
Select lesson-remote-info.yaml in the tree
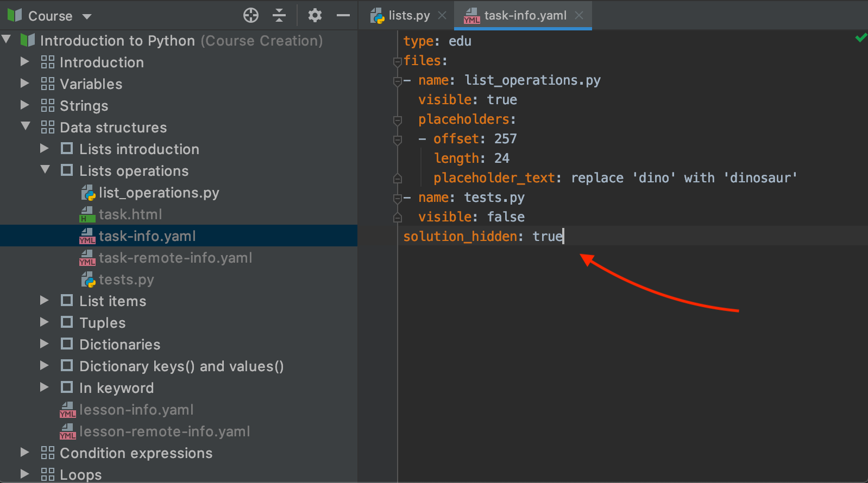165,431
